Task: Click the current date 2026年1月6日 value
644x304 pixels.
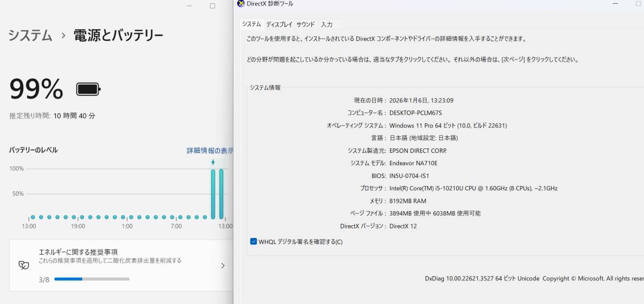Action: (421, 100)
